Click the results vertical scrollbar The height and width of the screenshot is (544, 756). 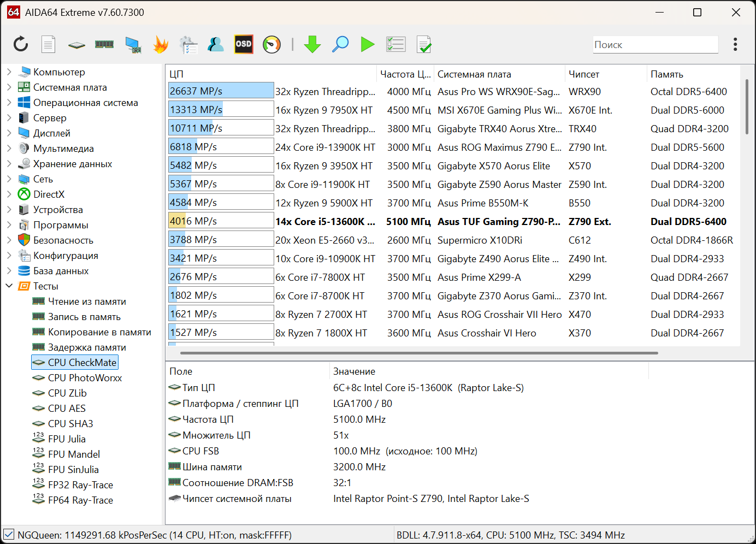tap(747, 106)
